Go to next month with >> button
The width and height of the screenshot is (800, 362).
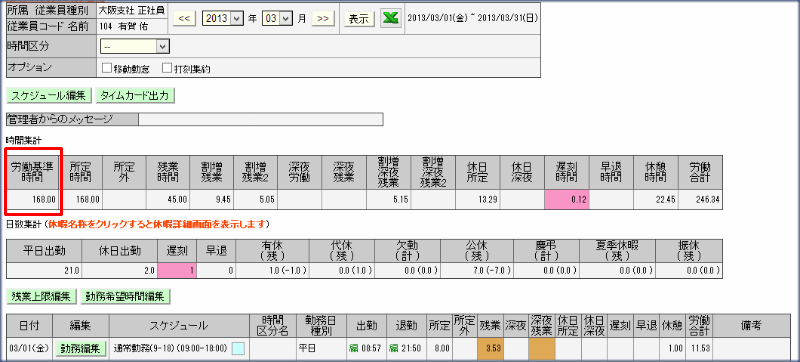(322, 19)
